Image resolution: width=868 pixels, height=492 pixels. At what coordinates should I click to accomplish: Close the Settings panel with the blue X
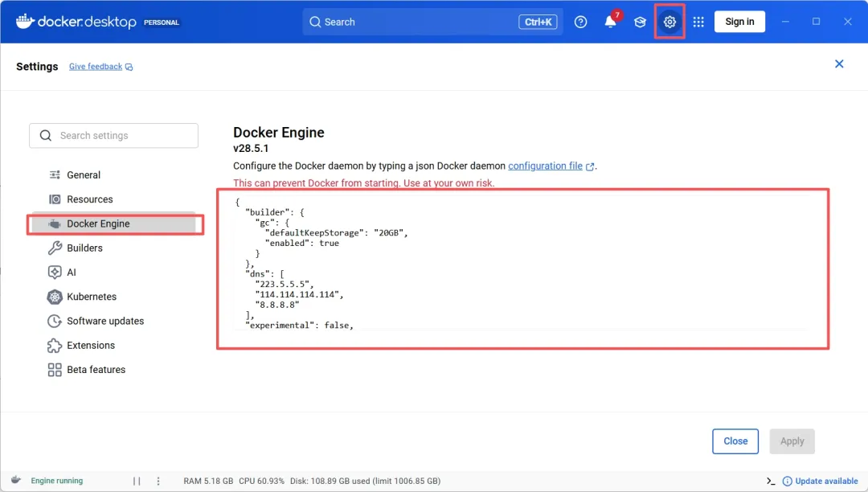pos(839,64)
